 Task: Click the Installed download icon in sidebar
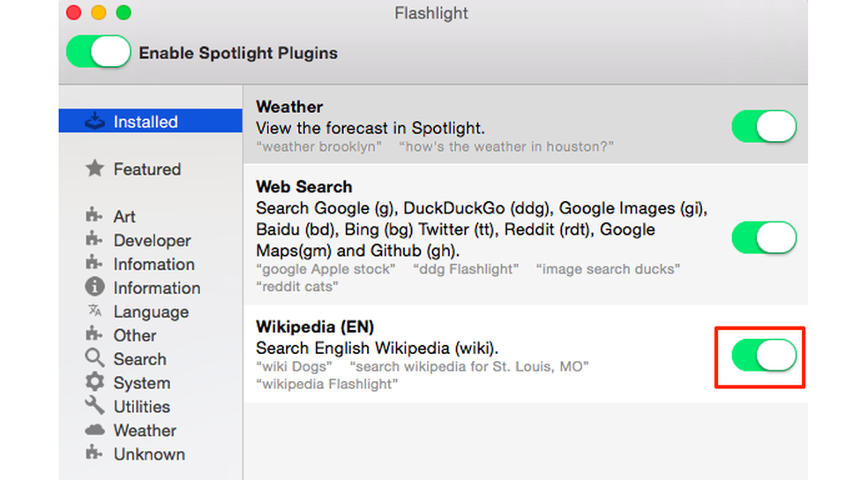(94, 122)
